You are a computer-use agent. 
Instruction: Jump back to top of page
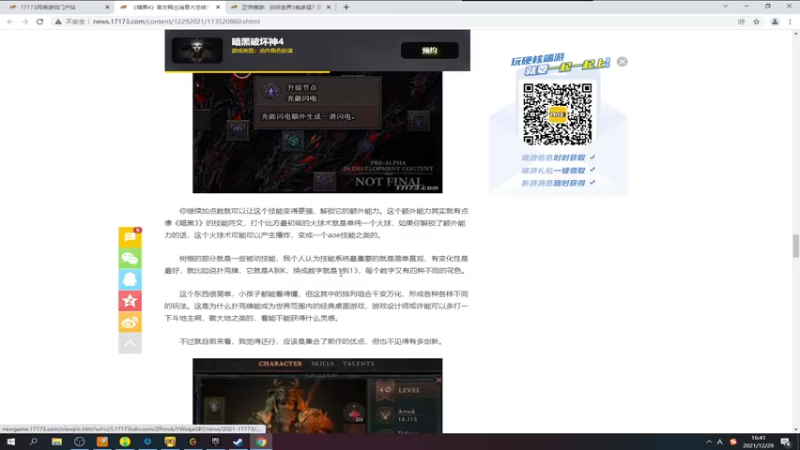point(130,343)
